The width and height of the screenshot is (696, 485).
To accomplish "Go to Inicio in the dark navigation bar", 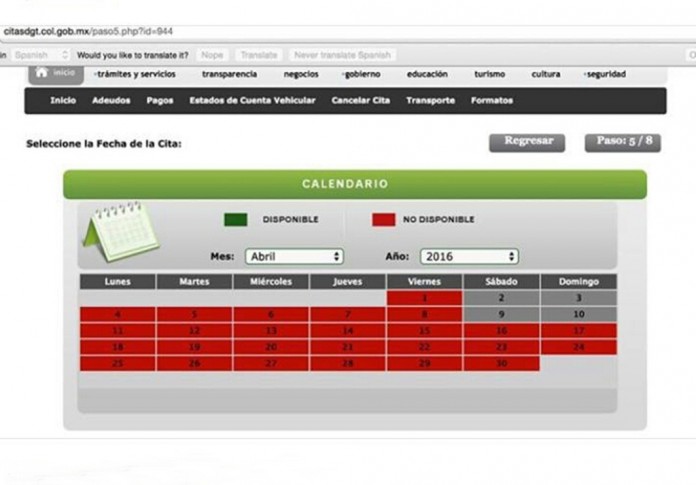I will pos(63,100).
